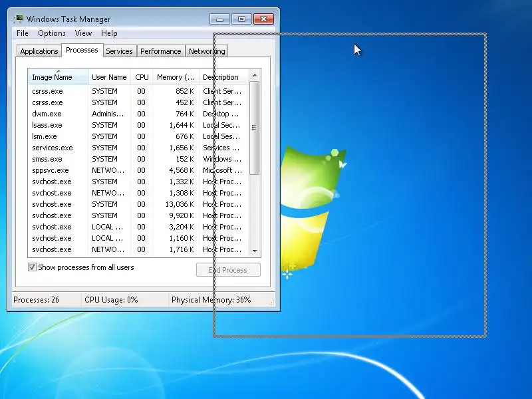
Task: Click the End Process button
Action: click(x=228, y=270)
